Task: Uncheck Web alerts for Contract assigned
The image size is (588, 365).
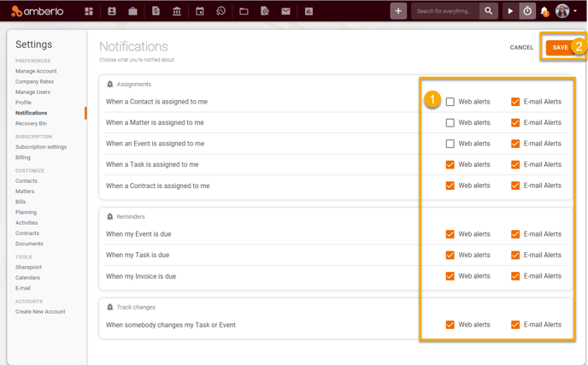Action: point(450,185)
